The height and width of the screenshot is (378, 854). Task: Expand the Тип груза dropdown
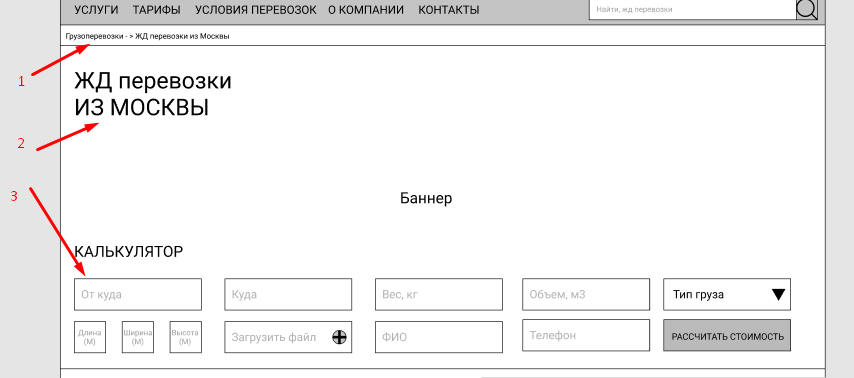pos(727,295)
